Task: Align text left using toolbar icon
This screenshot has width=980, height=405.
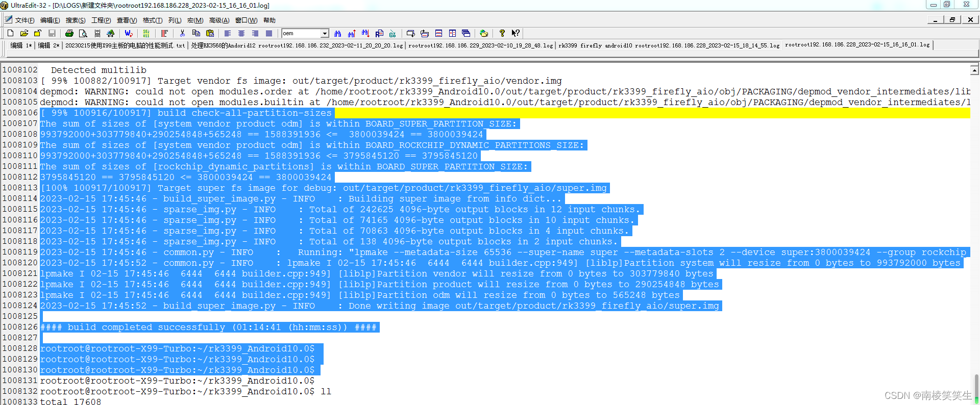Action: pyautogui.click(x=228, y=33)
